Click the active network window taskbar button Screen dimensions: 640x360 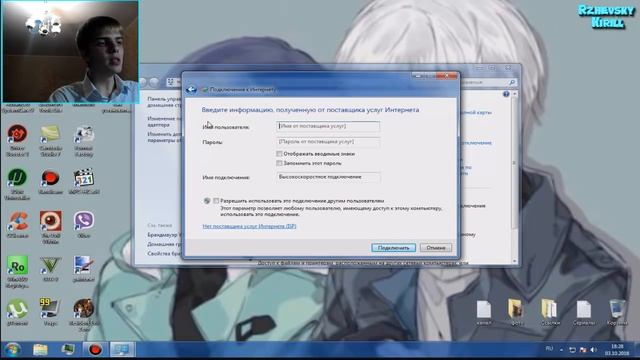click(x=122, y=350)
